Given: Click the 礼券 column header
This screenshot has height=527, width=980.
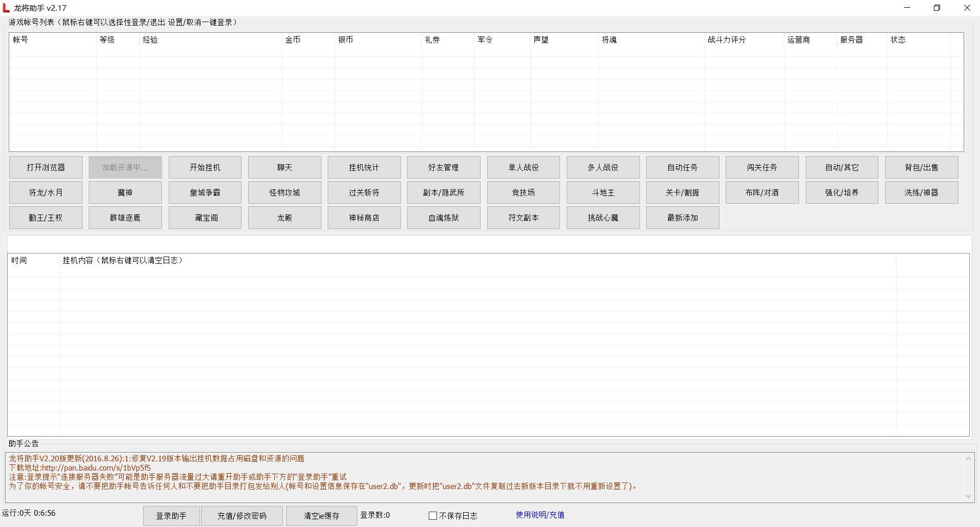Looking at the screenshot, I should click(448, 40).
